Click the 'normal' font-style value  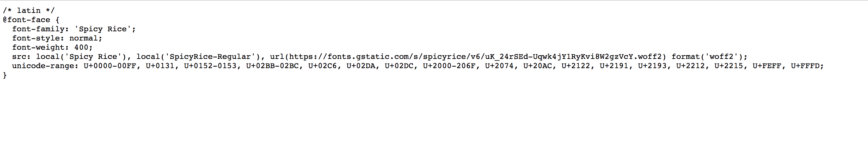tap(84, 38)
